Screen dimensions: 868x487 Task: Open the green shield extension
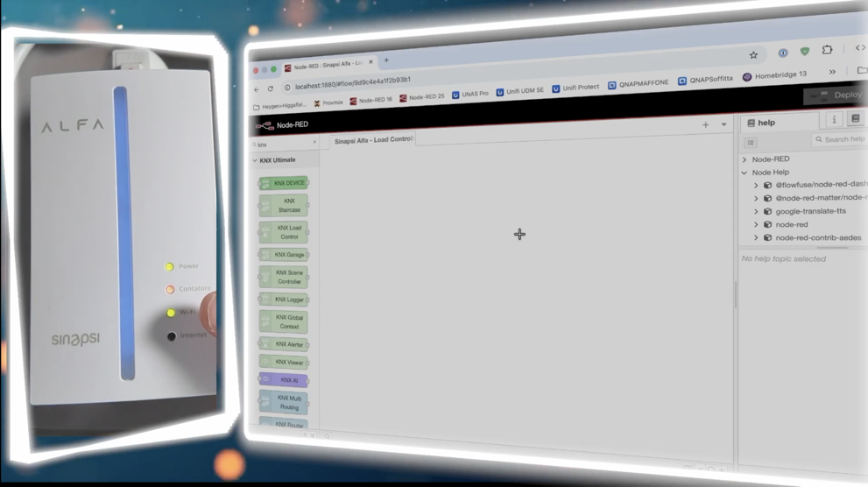pos(805,52)
